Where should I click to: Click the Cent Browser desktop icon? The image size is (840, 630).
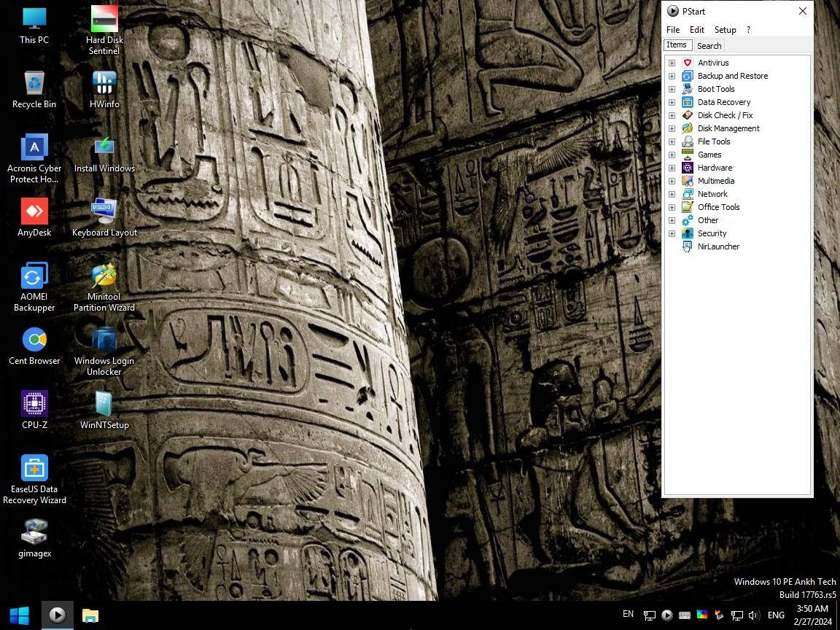click(34, 346)
